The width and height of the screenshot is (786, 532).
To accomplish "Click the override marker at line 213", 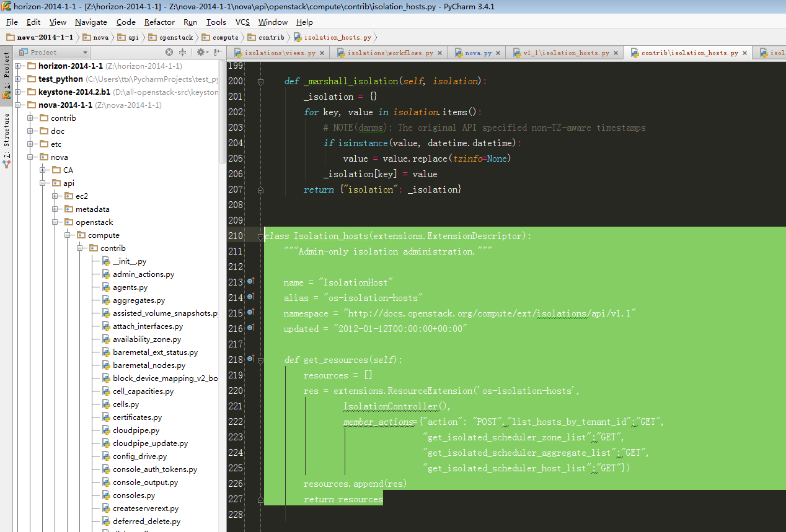I will coord(251,282).
